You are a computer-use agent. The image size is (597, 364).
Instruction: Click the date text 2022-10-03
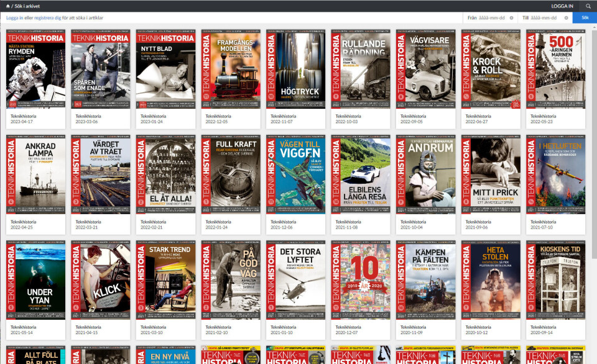(x=346, y=122)
